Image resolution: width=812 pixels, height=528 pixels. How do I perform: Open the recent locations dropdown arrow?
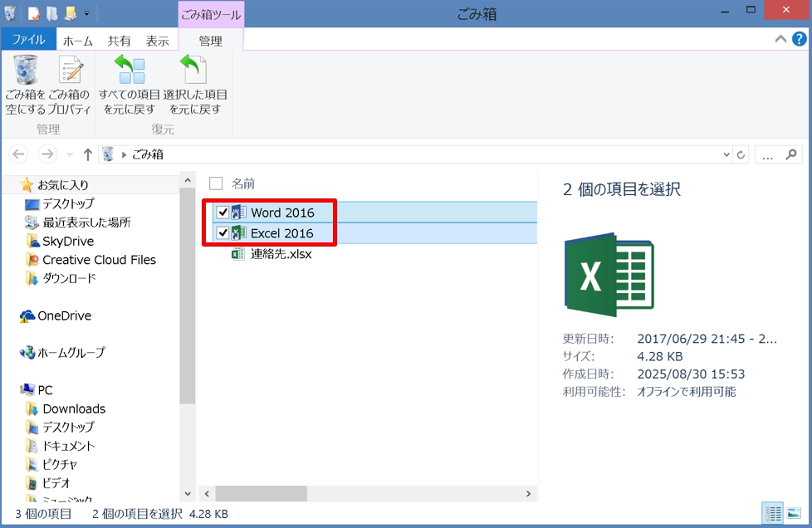click(x=70, y=154)
